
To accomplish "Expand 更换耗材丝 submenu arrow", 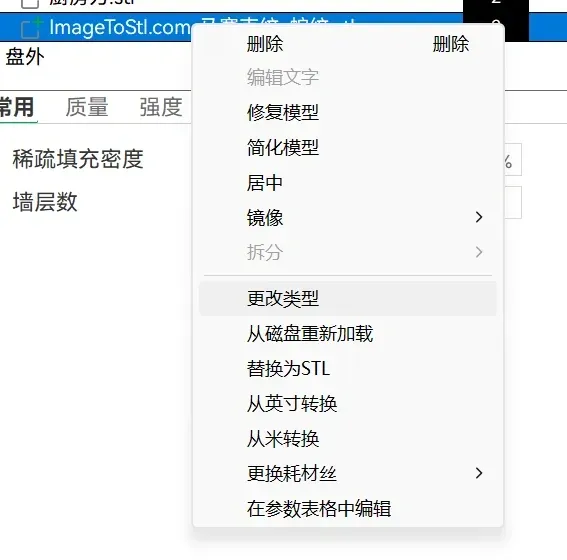I will coord(479,473).
